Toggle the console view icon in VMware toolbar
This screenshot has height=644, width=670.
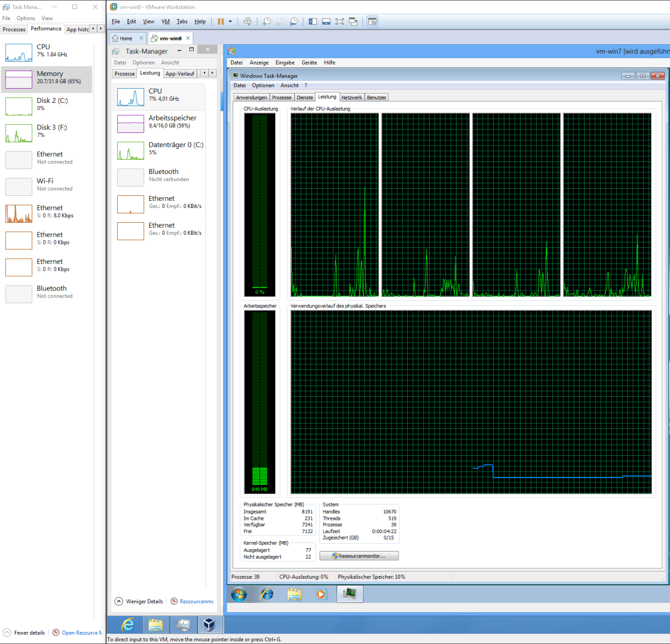[x=372, y=21]
